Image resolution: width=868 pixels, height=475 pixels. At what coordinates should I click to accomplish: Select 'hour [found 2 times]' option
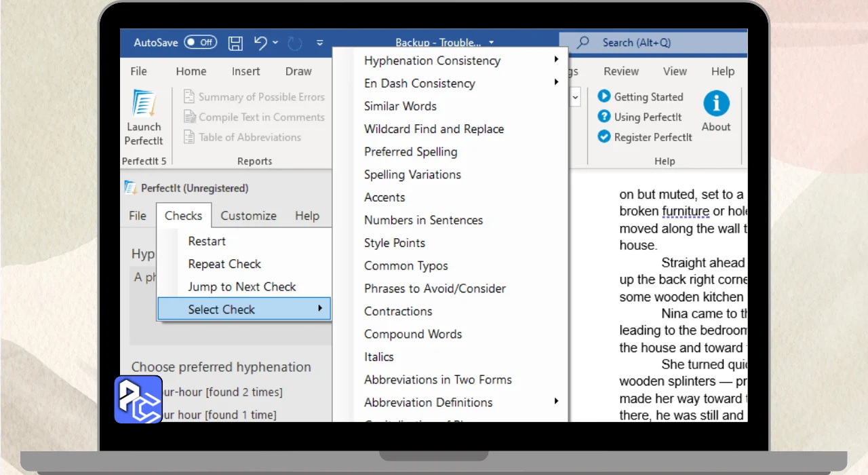coord(222,392)
